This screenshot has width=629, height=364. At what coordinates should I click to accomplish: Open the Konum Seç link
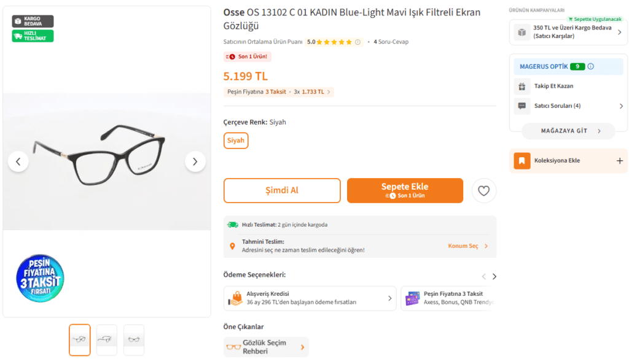click(467, 246)
